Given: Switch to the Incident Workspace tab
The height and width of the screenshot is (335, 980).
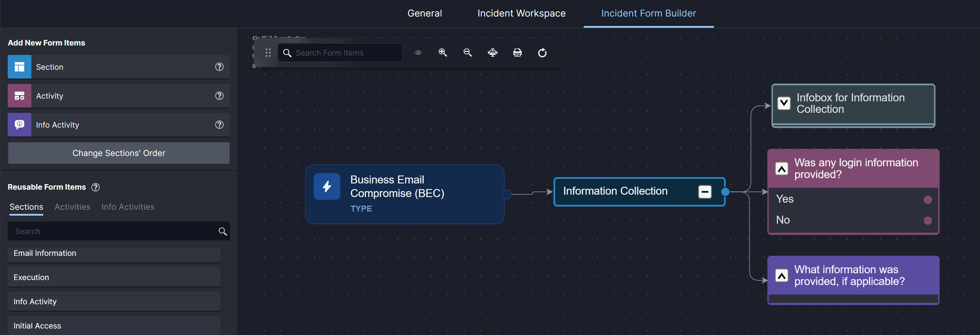Looking at the screenshot, I should [521, 13].
